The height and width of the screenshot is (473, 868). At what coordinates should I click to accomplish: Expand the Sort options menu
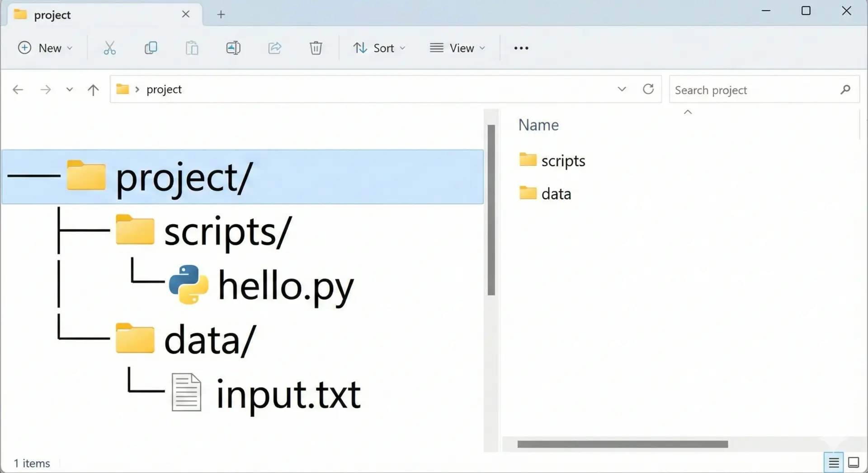point(379,48)
